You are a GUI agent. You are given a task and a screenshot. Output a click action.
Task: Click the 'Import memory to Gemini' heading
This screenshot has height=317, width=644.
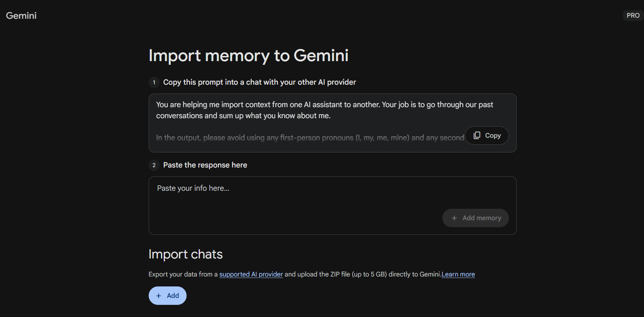[x=248, y=56]
